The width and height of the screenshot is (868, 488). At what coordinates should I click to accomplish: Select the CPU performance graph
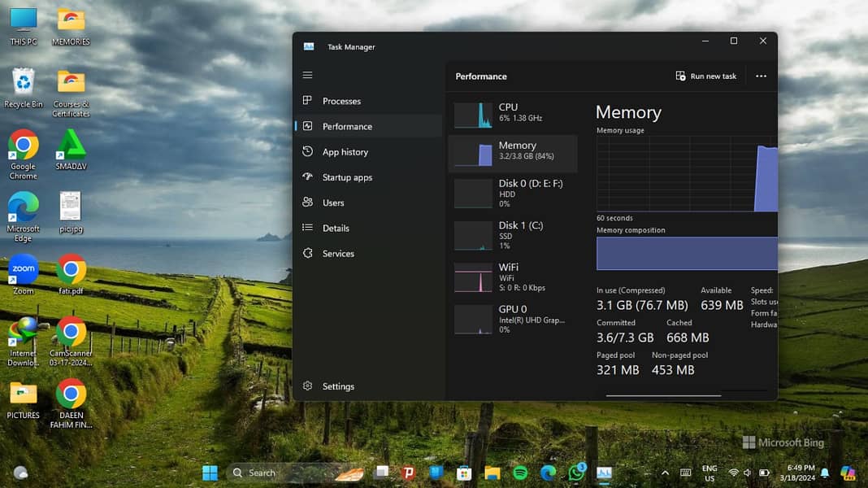[512, 113]
